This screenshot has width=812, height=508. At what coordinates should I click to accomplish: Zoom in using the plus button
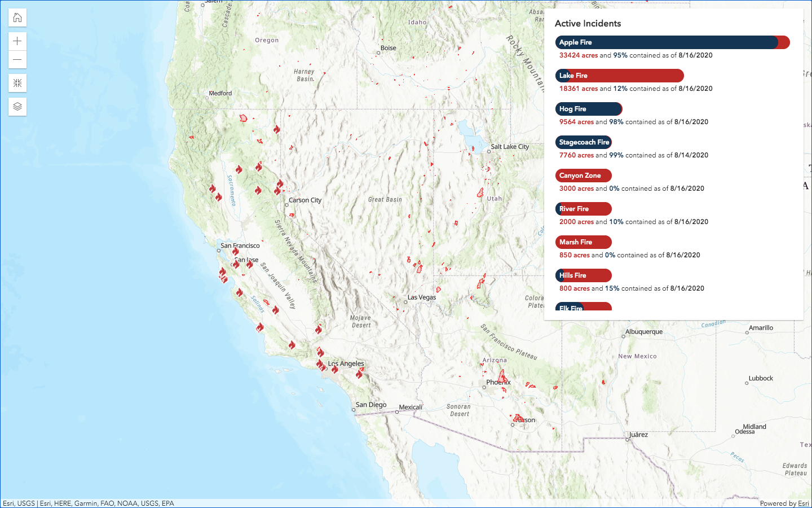click(17, 41)
